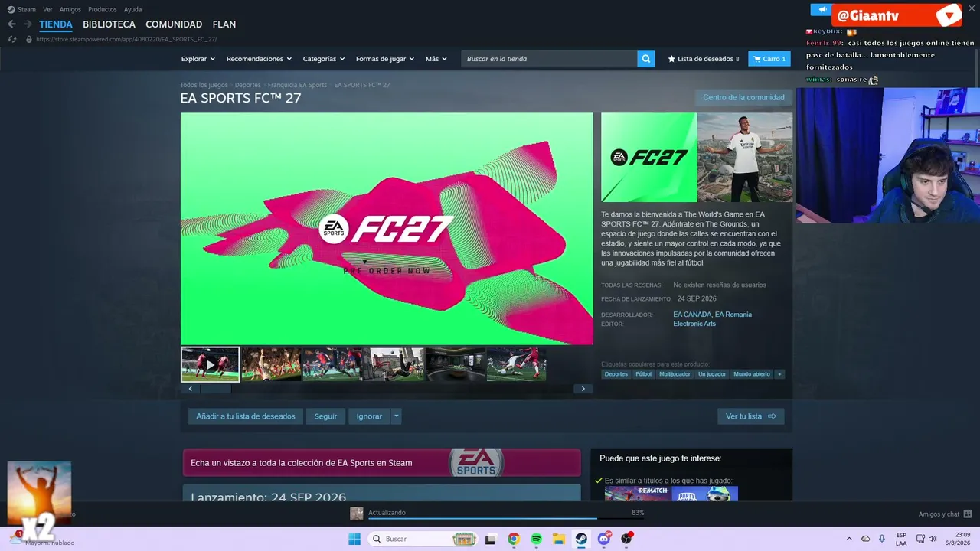This screenshot has height=551, width=980.
Task: Open the Carro shopping cart
Action: pos(769,59)
